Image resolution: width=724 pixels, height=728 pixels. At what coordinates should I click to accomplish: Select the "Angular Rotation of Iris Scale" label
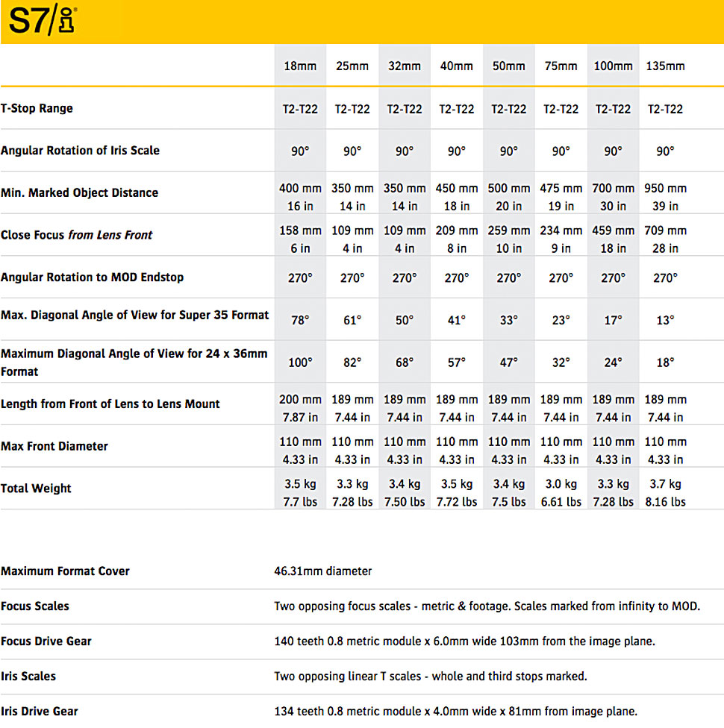point(80,151)
